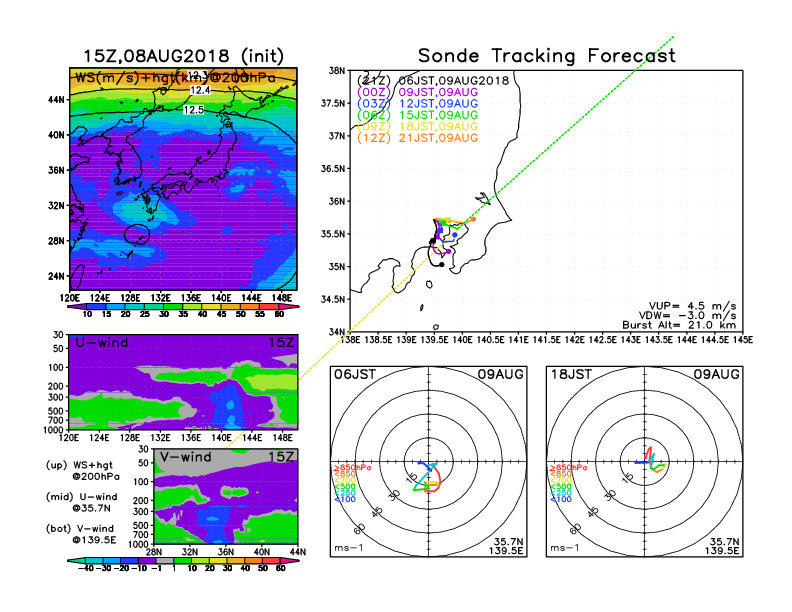
Task: Click the "ms-1" unit in 18JST hodograph
Action: pos(565,548)
